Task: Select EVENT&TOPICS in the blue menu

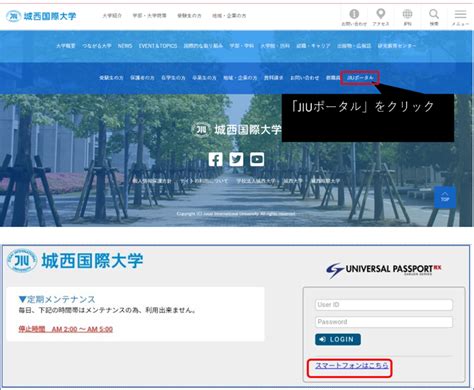Action: (x=158, y=46)
